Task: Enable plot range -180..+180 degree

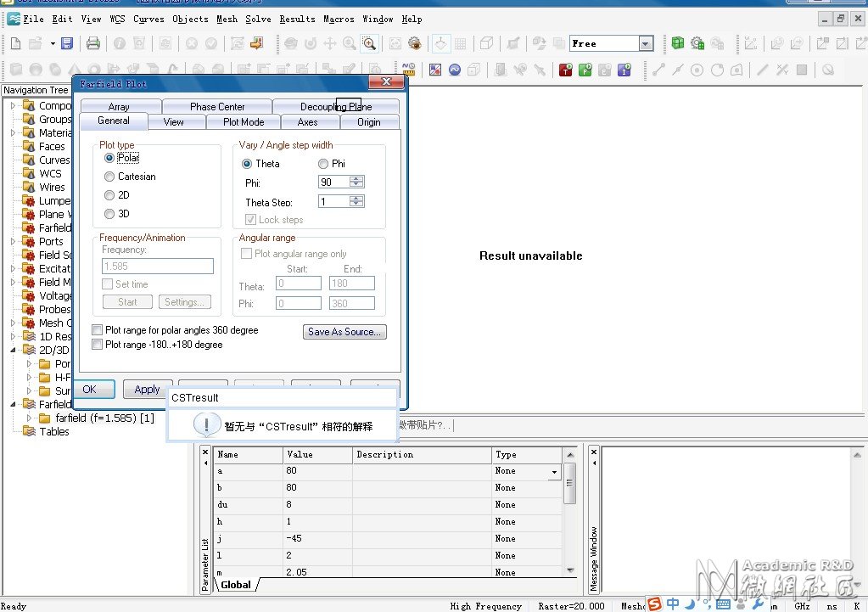Action: (x=98, y=345)
